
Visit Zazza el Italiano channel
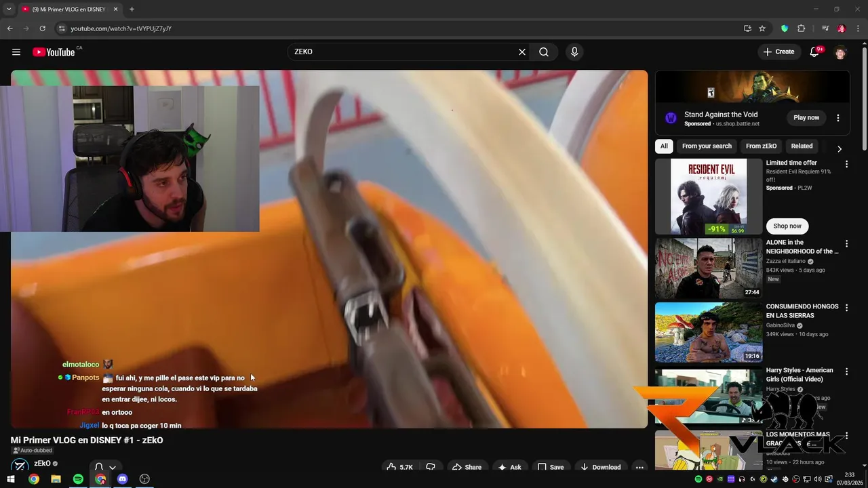(x=786, y=261)
